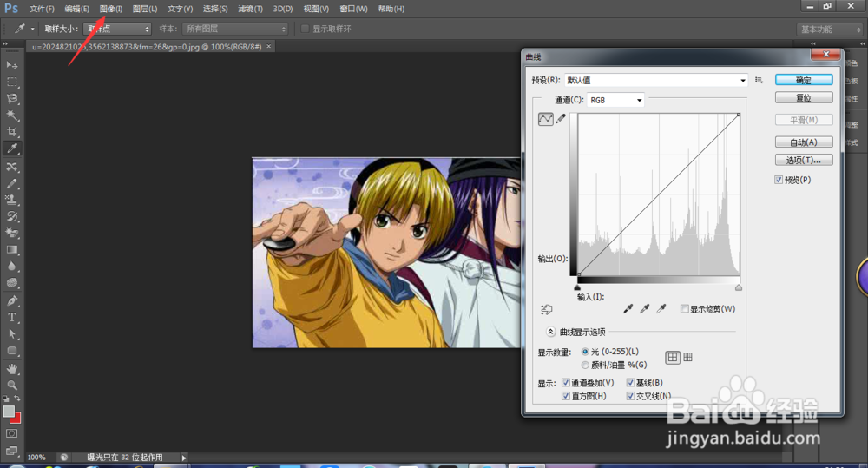
Task: Select the Hand tool
Action: point(11,369)
